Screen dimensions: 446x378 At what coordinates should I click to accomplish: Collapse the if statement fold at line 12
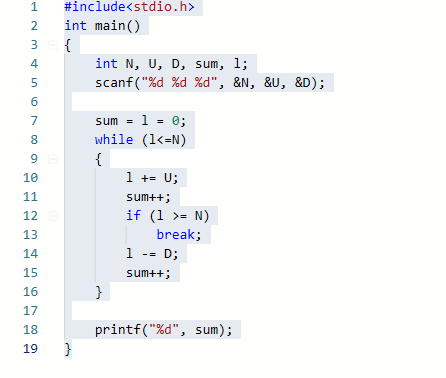(x=53, y=216)
